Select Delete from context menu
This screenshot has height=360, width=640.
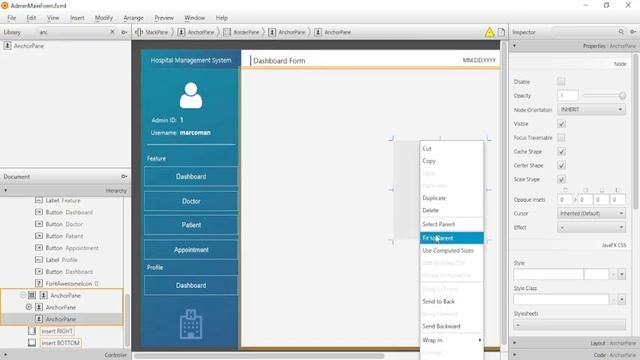pyautogui.click(x=451, y=210)
